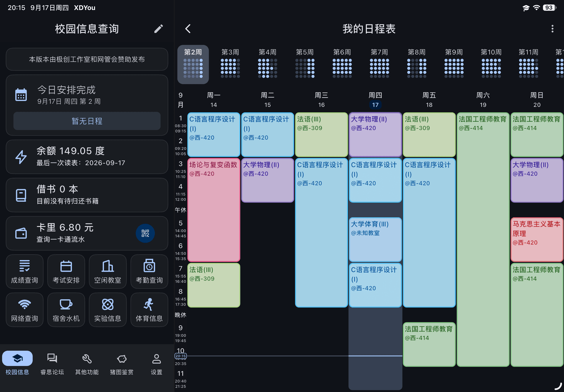The image size is (564, 392).
Task: Open Sunday's 马克思主义基本原理 class
Action: [x=537, y=239]
